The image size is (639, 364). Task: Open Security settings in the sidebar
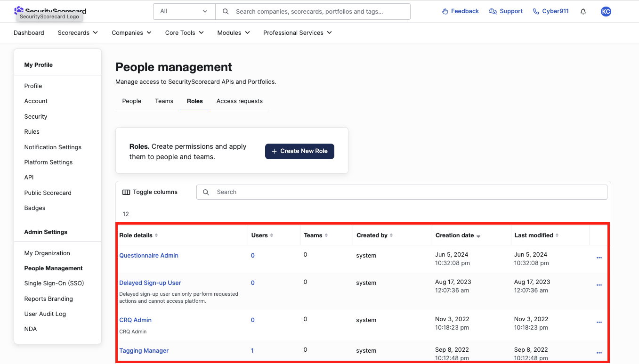coord(36,117)
